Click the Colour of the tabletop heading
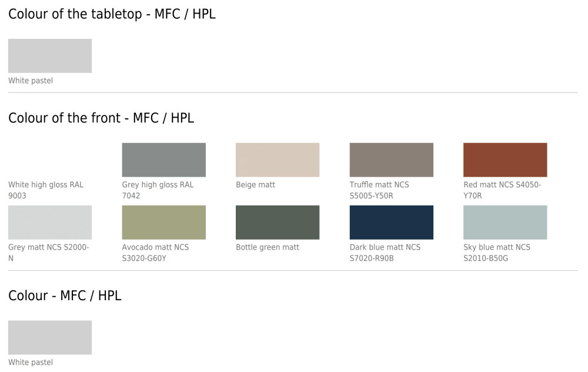The height and width of the screenshot is (372, 588). (x=112, y=14)
